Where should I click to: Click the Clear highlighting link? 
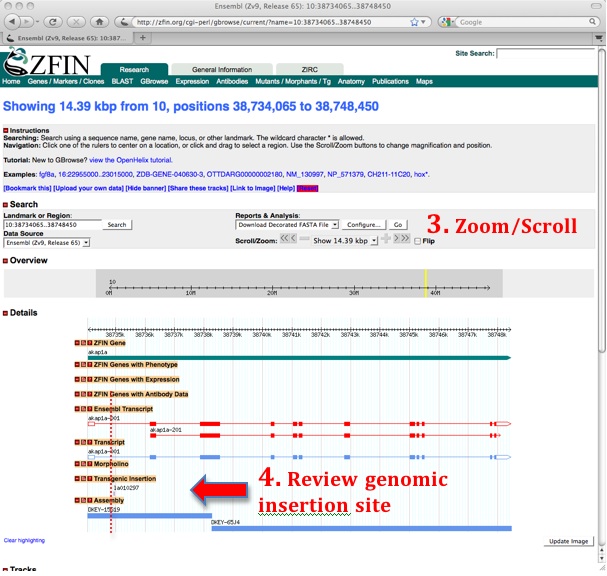pyautogui.click(x=24, y=540)
